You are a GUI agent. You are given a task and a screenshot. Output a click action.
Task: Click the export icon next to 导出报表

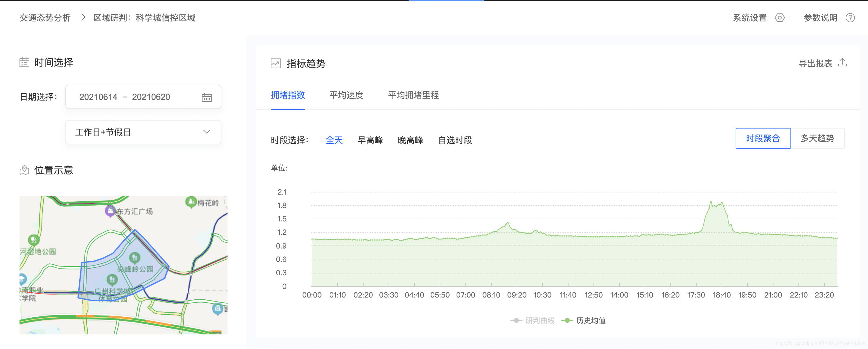pyautogui.click(x=843, y=63)
